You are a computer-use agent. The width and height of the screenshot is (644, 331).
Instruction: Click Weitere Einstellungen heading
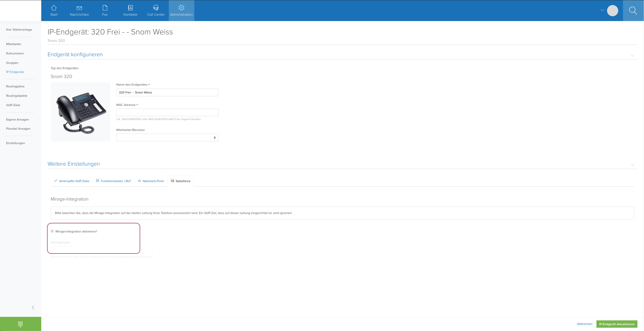coord(74,164)
